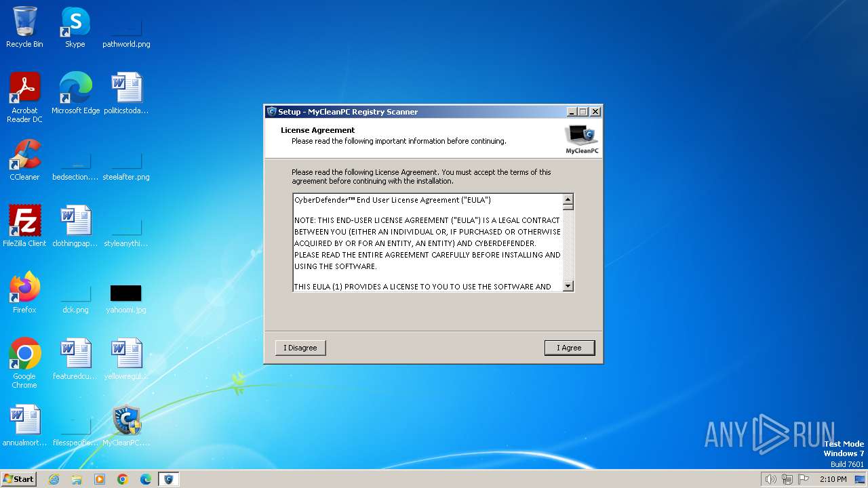Select the featuredcu... Word document
868x488 pixels.
click(75, 359)
